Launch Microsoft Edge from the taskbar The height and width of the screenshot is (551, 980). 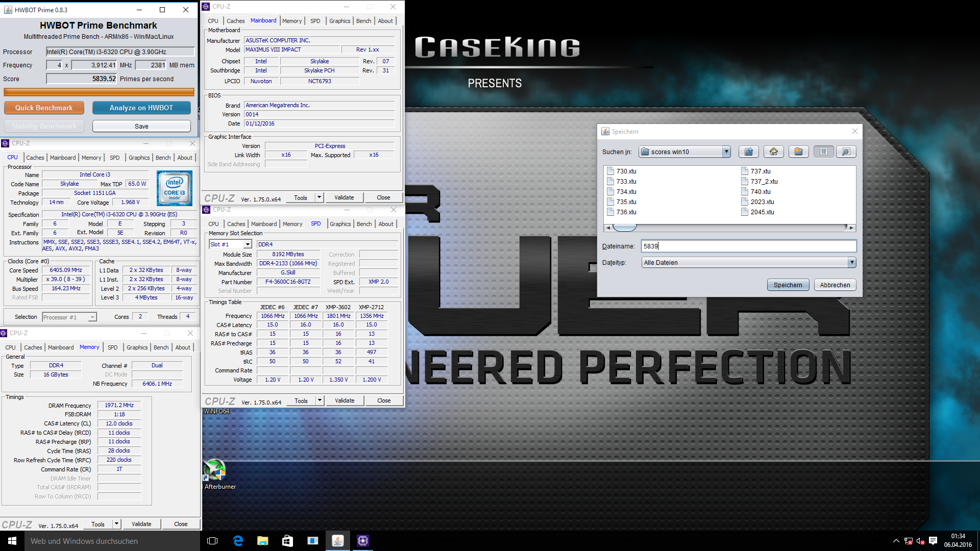click(x=238, y=541)
